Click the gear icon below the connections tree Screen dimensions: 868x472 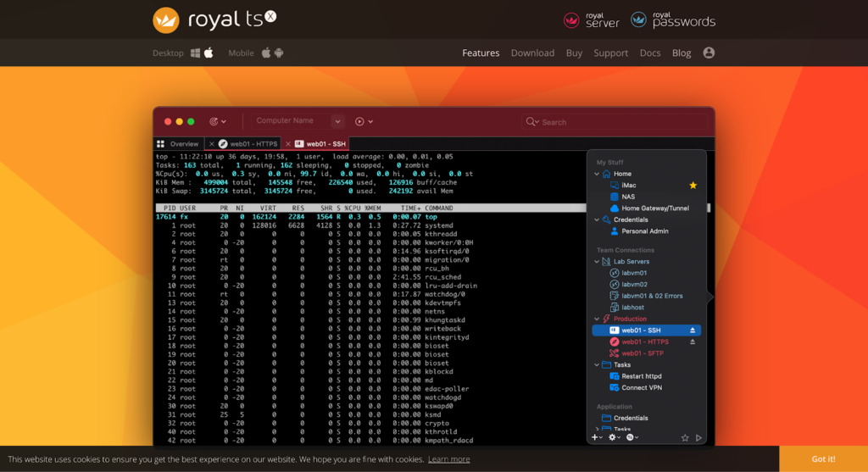(613, 437)
